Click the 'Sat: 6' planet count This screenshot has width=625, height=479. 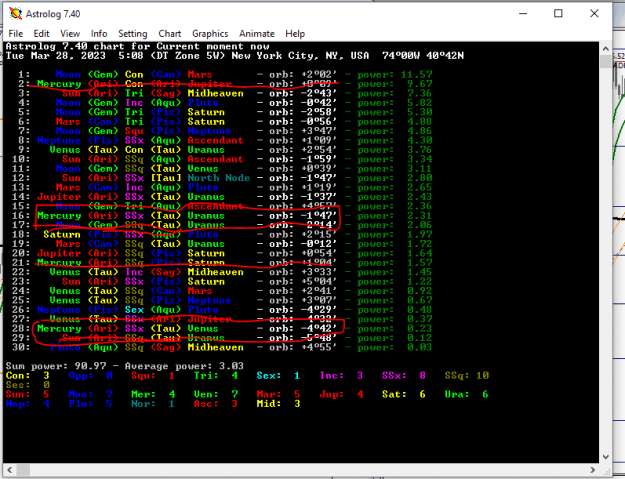[x=404, y=395]
